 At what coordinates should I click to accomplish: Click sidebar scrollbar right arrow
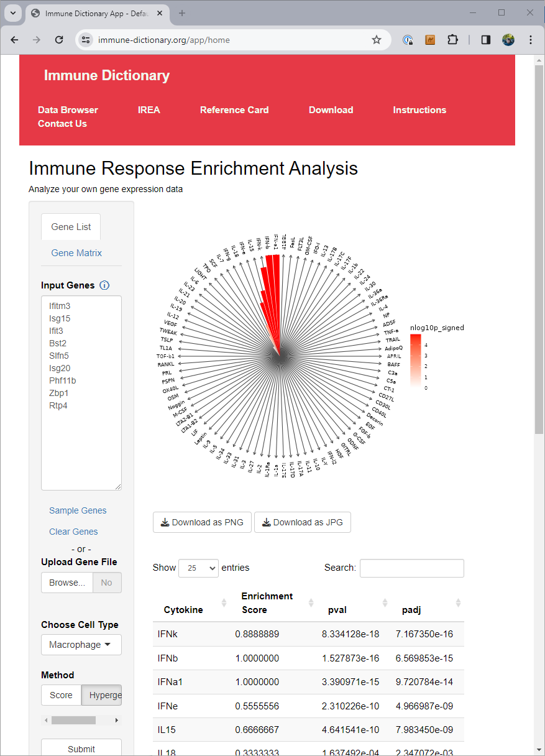(117, 720)
